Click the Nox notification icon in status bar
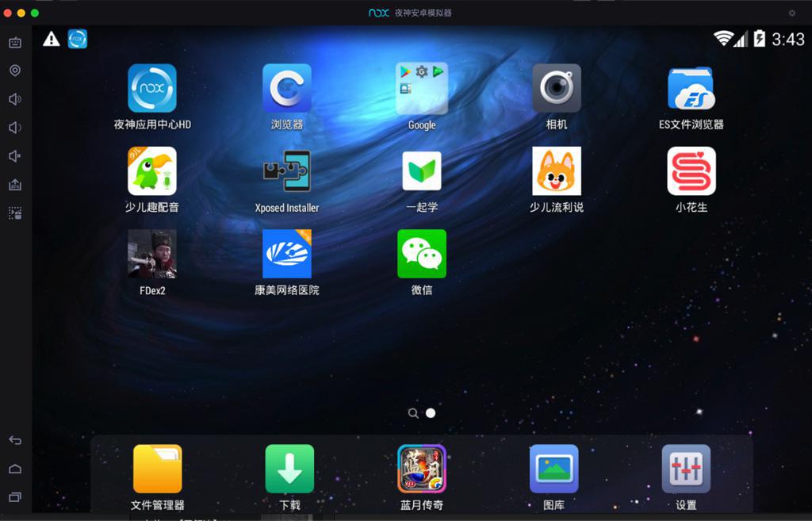Viewport: 812px width, 521px height. tap(78, 39)
